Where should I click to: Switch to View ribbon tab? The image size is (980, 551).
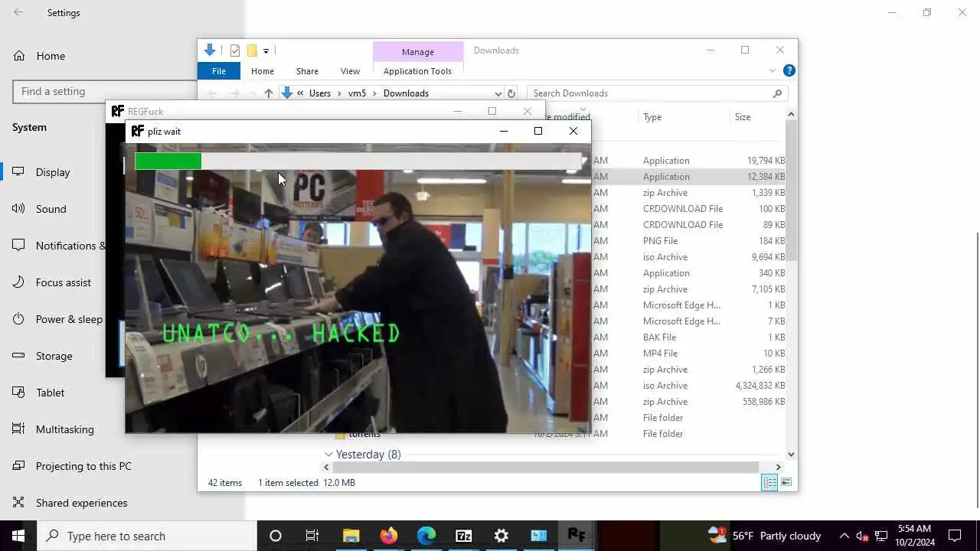click(x=350, y=71)
